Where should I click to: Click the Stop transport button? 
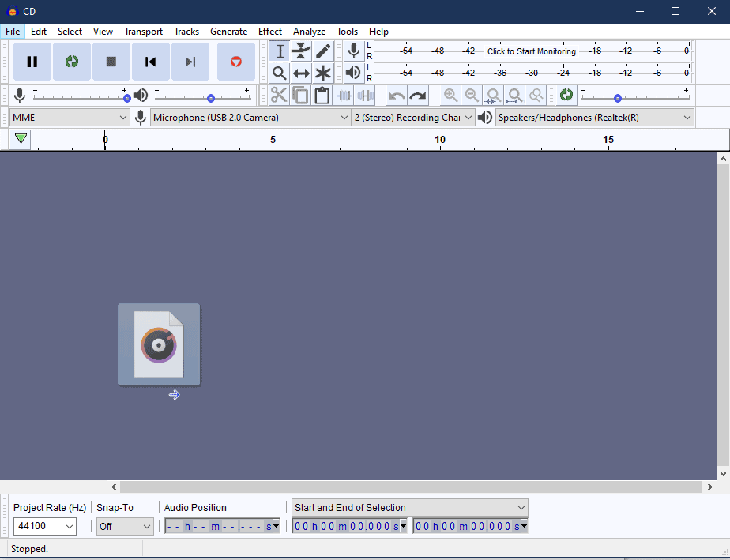point(111,62)
